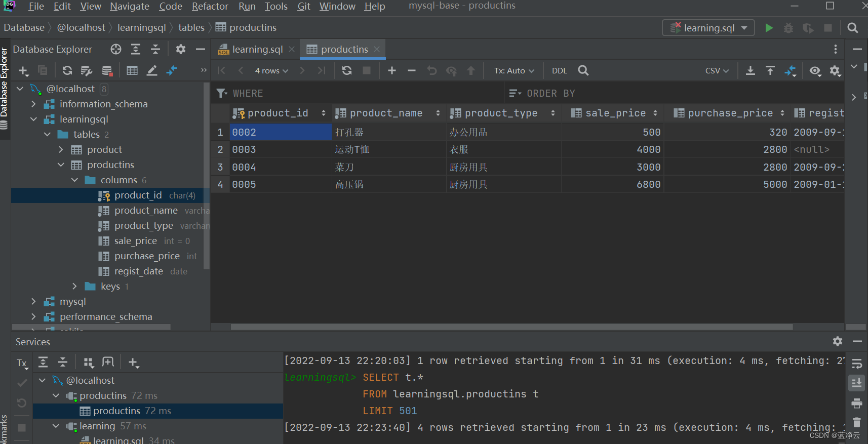
Task: Open the Refactor menu
Action: pos(210,6)
